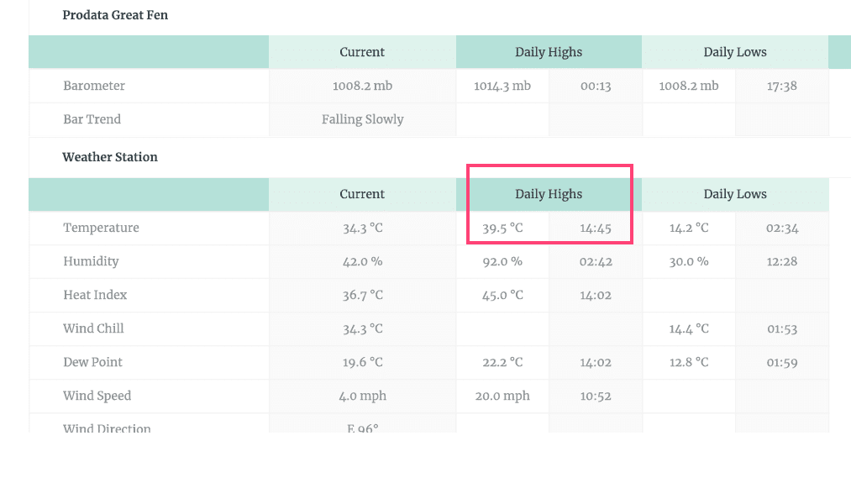Select the Weather Station section heading

[110, 157]
